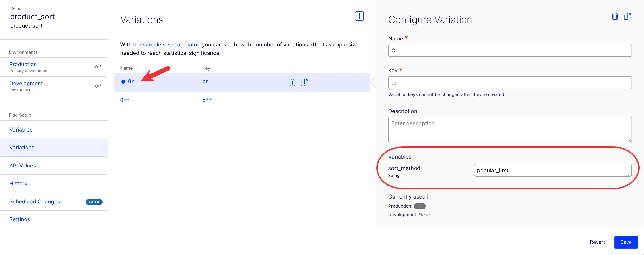The height and width of the screenshot is (255, 644).
Task: Click the Save button
Action: point(626,242)
